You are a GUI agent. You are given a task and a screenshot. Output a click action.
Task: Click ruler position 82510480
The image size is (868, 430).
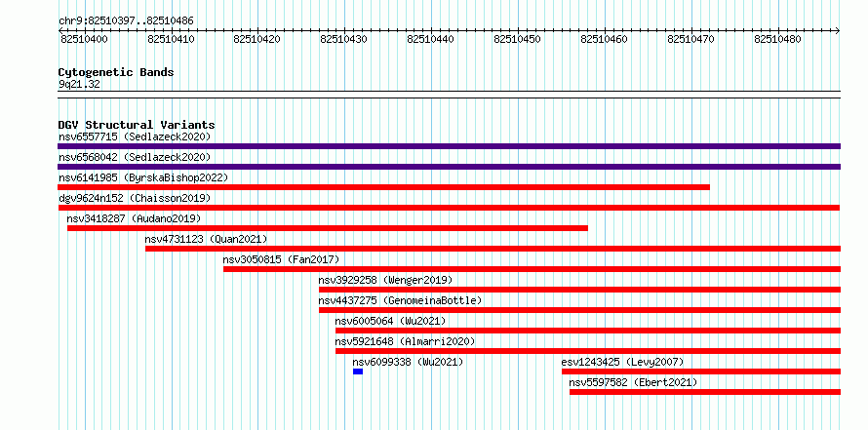[x=777, y=39]
